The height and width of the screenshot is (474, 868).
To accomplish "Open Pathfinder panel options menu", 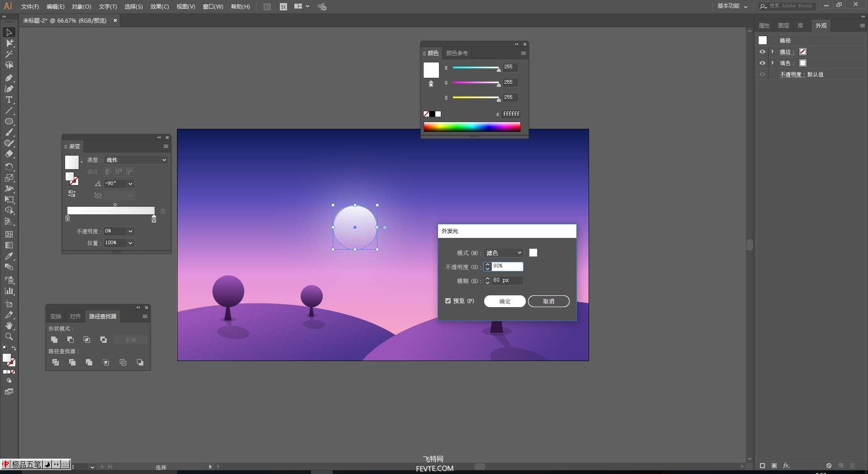I will (145, 317).
